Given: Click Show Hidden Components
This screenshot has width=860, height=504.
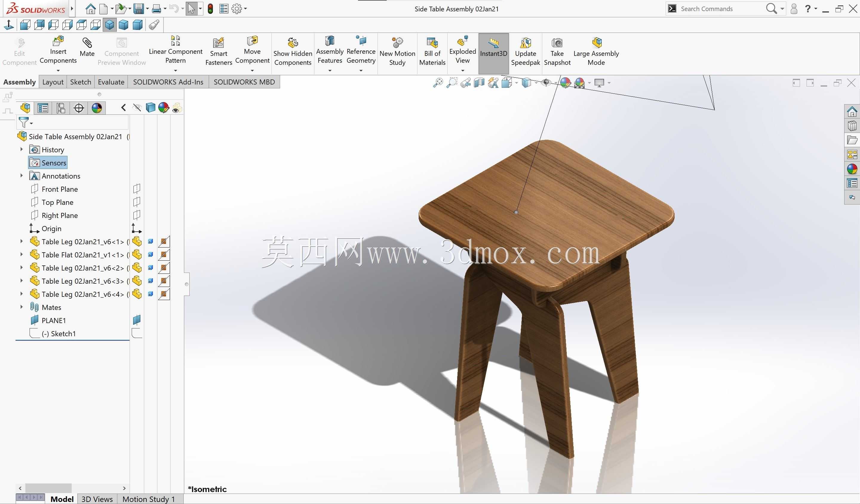Looking at the screenshot, I should (x=293, y=52).
